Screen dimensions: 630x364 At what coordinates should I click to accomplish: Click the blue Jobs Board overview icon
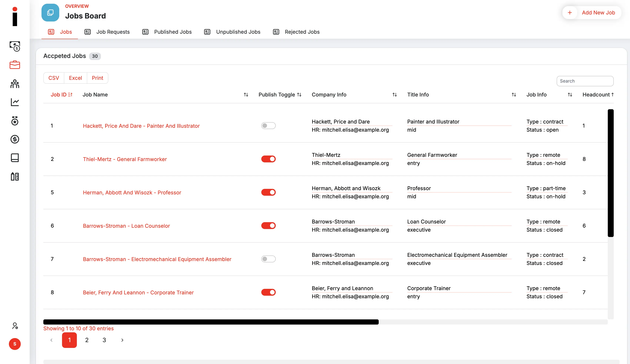[x=50, y=13]
